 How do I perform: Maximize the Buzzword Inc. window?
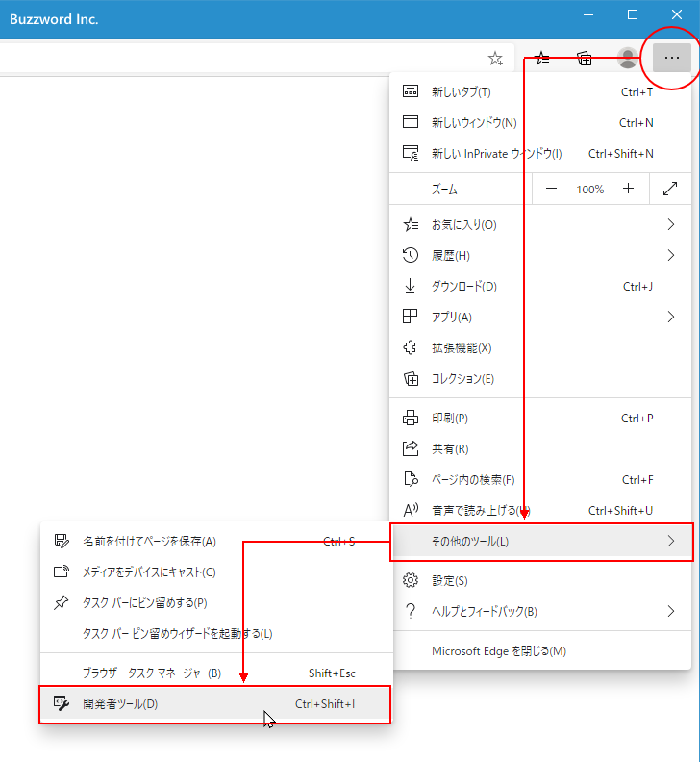pos(633,15)
